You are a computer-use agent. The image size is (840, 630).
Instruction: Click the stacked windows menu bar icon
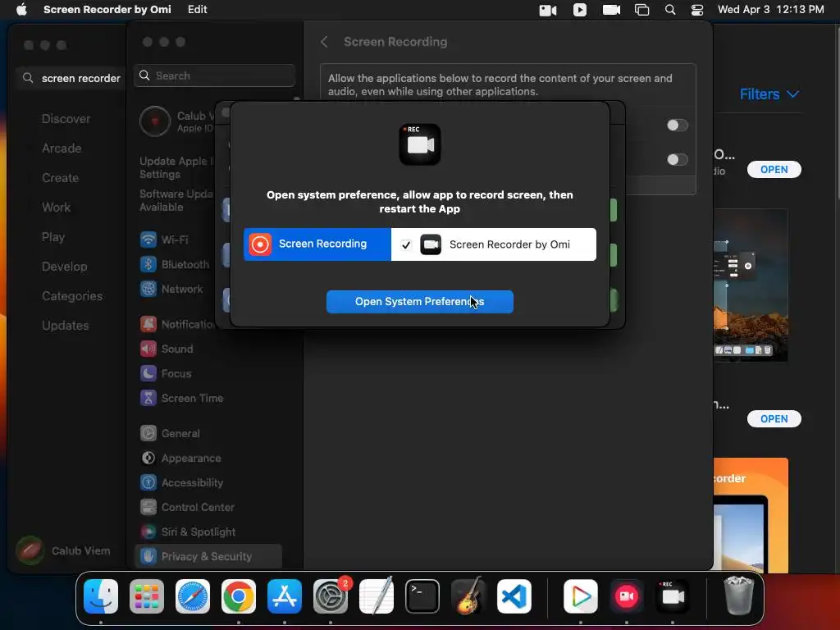[x=641, y=10]
